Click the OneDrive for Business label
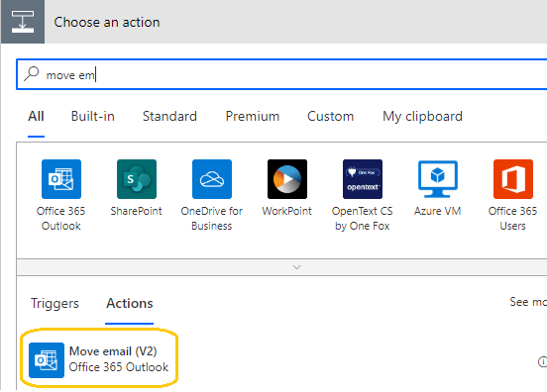Image resolution: width=547 pixels, height=392 pixels. [x=212, y=219]
